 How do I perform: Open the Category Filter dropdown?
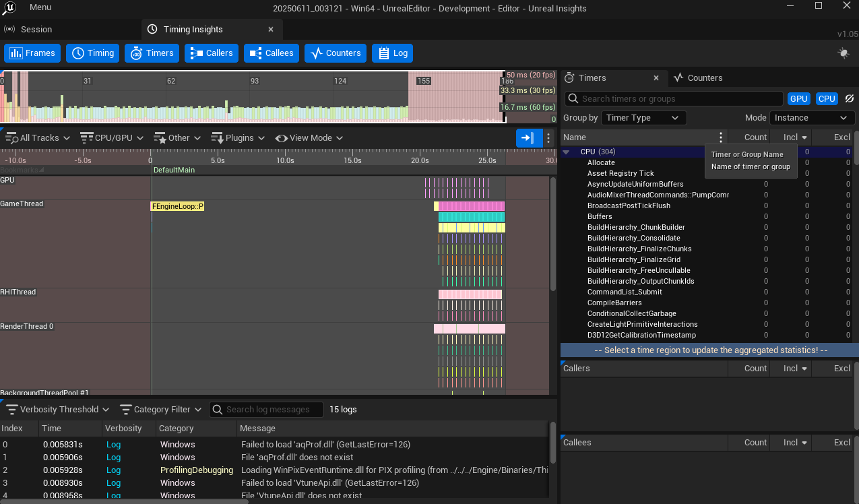[x=160, y=410]
